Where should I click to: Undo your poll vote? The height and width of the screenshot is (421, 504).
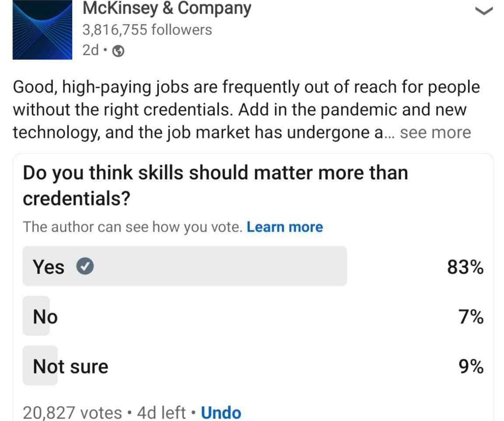tap(221, 413)
